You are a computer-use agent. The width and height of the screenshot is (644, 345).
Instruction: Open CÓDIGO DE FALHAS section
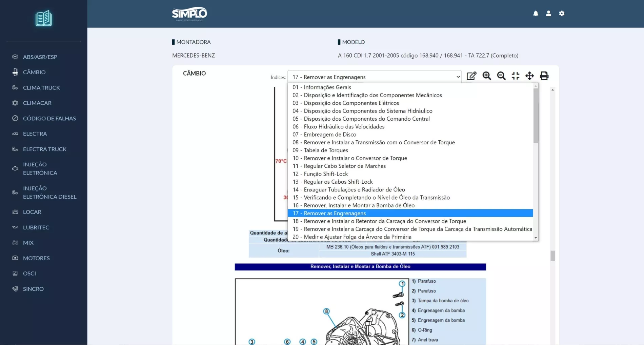tap(49, 118)
